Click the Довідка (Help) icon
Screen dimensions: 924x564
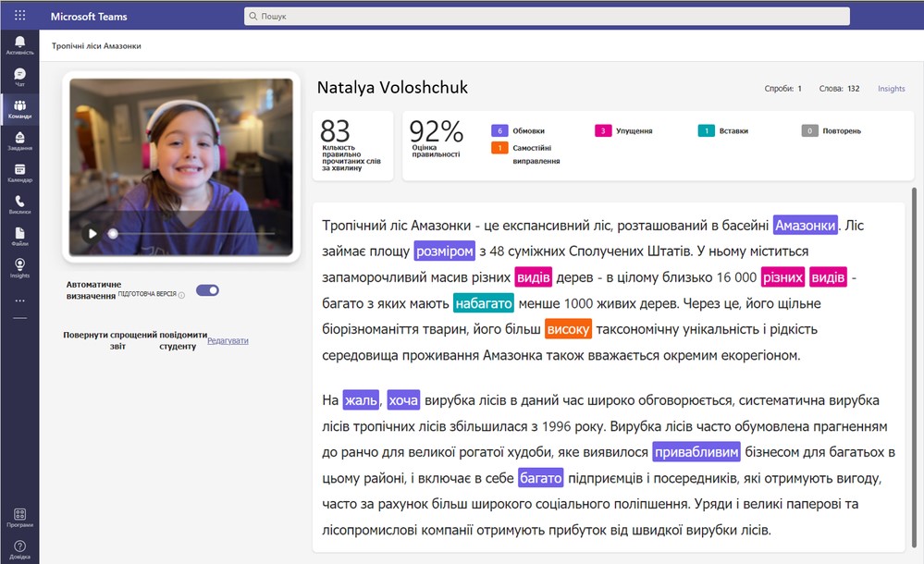coord(19,548)
